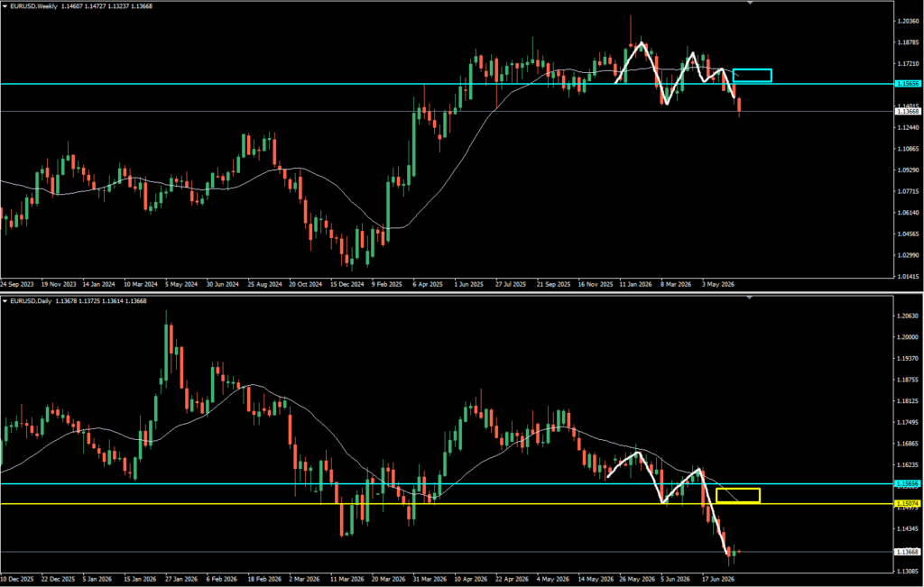Open the EURUSD,Weekly chart menu arrow
924x587 pixels.
point(5,6)
